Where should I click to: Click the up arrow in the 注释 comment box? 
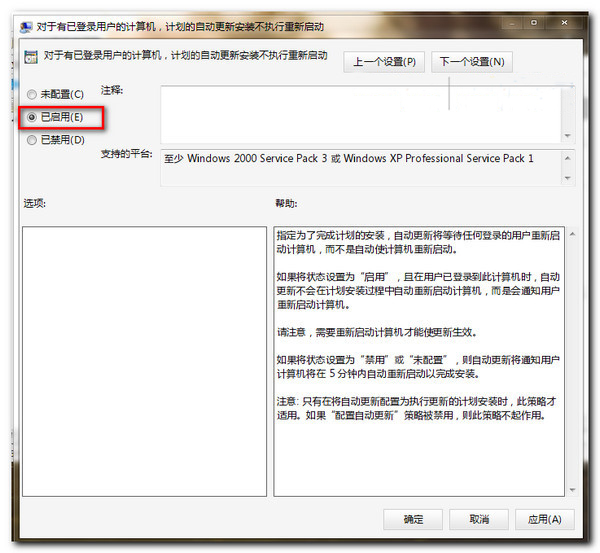[x=567, y=92]
